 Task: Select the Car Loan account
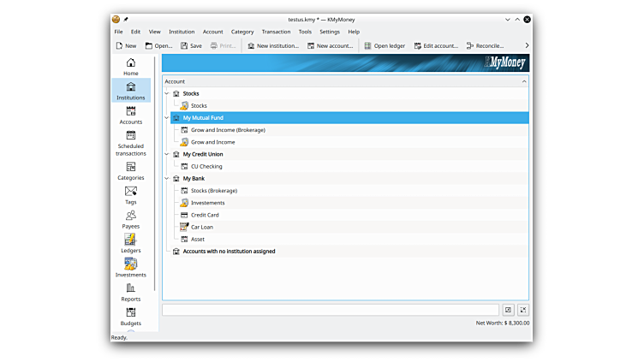tap(201, 228)
